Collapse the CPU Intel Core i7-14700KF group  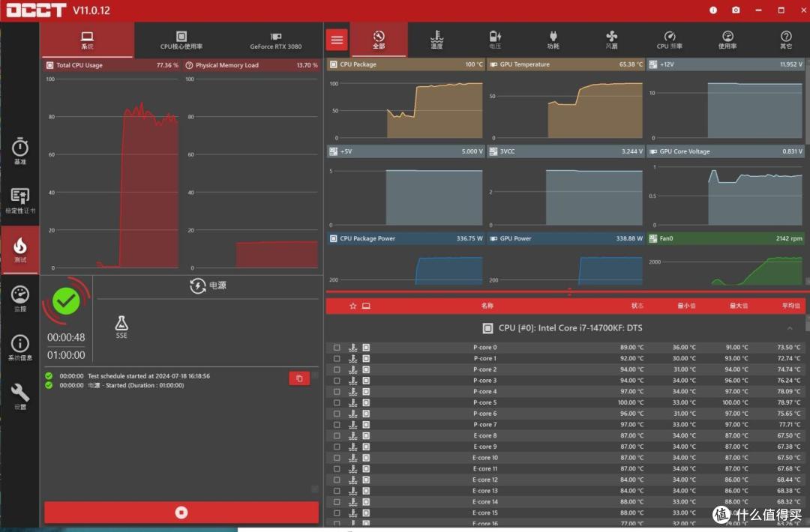coord(790,328)
